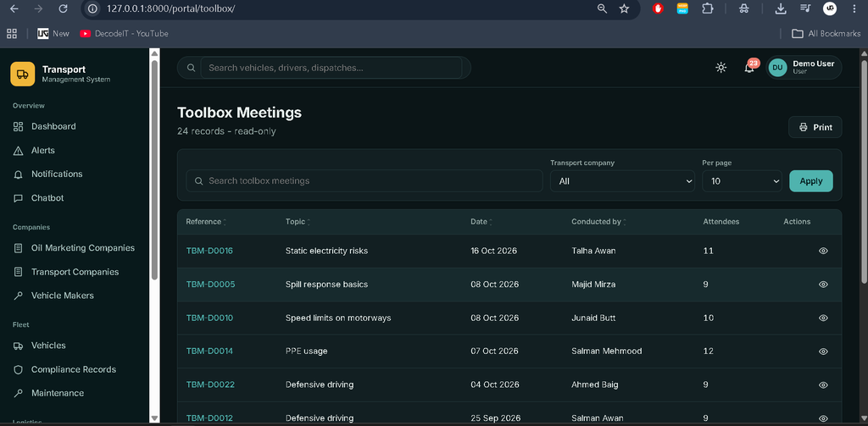View details of TBM-D0016 via eye icon

coord(823,251)
